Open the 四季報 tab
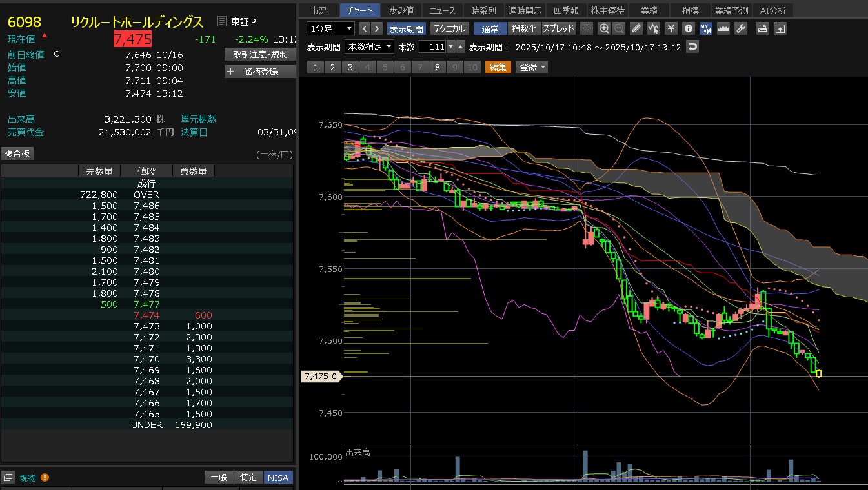The image size is (868, 490). click(566, 10)
